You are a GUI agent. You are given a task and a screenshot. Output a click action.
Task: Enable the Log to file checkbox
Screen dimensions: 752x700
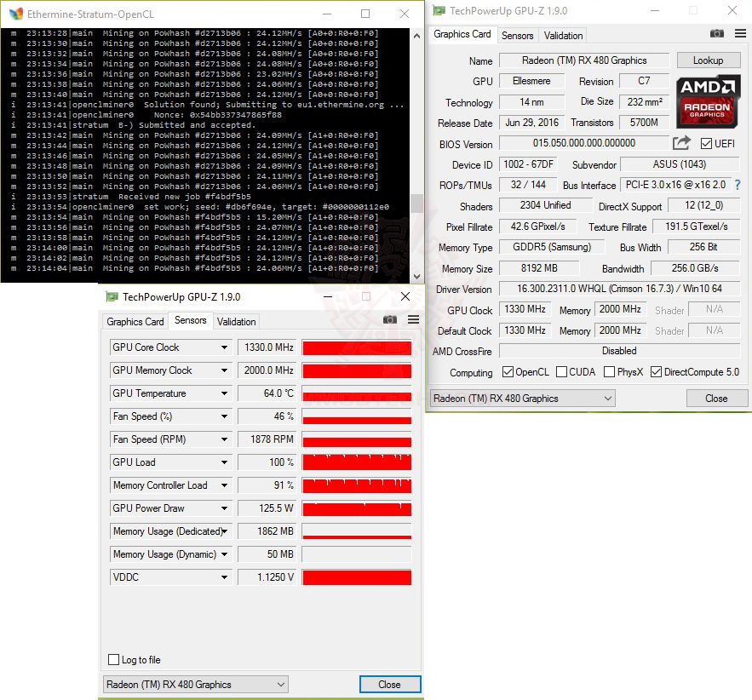(x=113, y=660)
